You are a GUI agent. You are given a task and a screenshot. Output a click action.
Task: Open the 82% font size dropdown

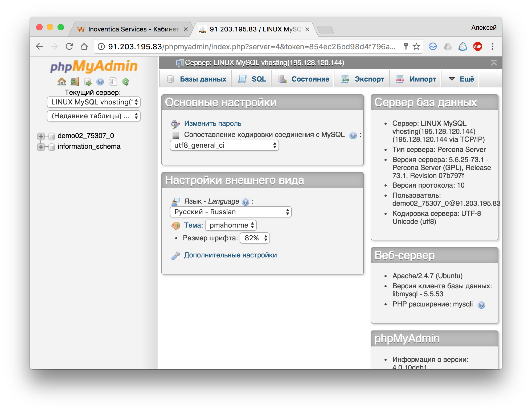tap(255, 238)
